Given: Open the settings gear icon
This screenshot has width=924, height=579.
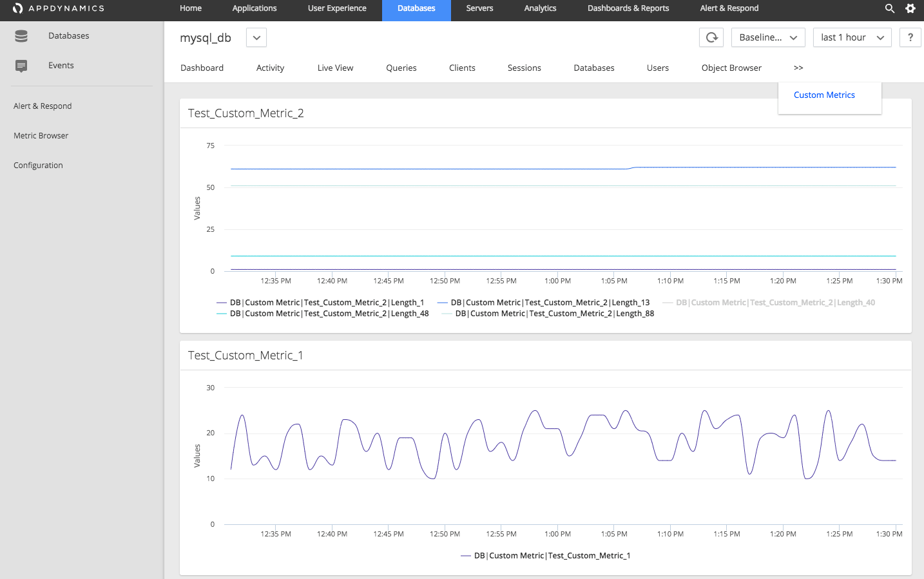Looking at the screenshot, I should tap(910, 8).
